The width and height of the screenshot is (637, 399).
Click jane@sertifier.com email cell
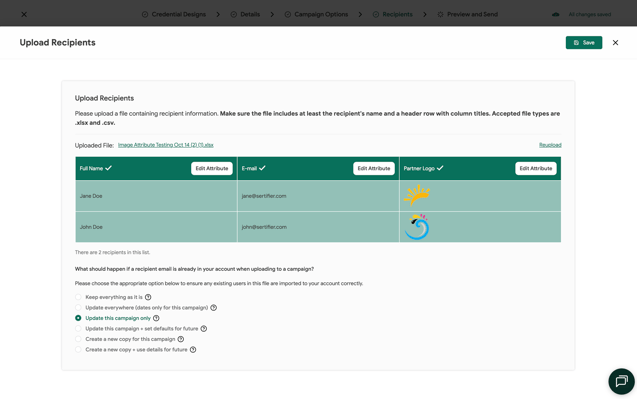(x=318, y=195)
